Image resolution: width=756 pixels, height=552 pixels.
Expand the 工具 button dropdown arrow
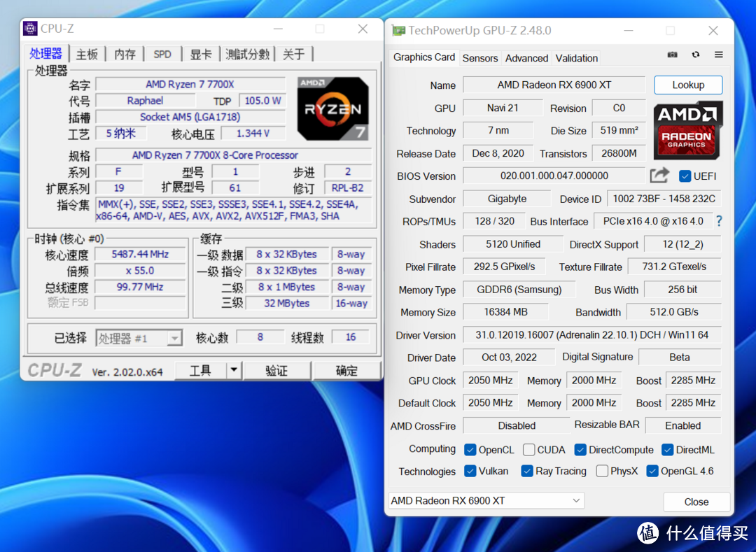click(234, 370)
